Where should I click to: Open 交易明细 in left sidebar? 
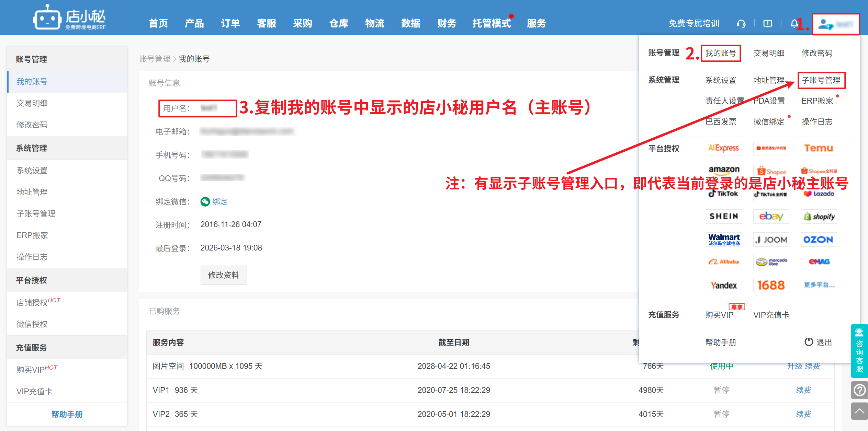pos(32,103)
